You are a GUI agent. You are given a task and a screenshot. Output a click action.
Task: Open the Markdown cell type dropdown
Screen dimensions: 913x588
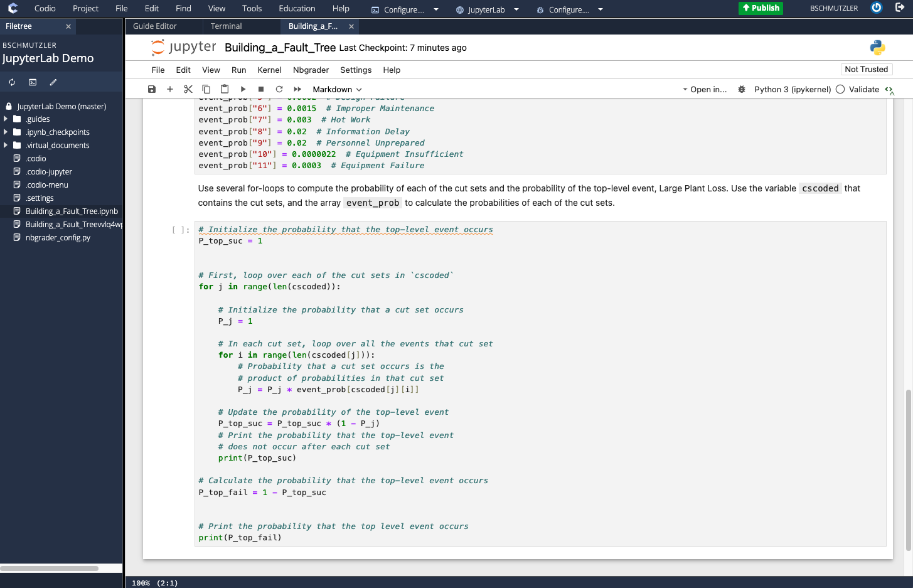(x=337, y=89)
